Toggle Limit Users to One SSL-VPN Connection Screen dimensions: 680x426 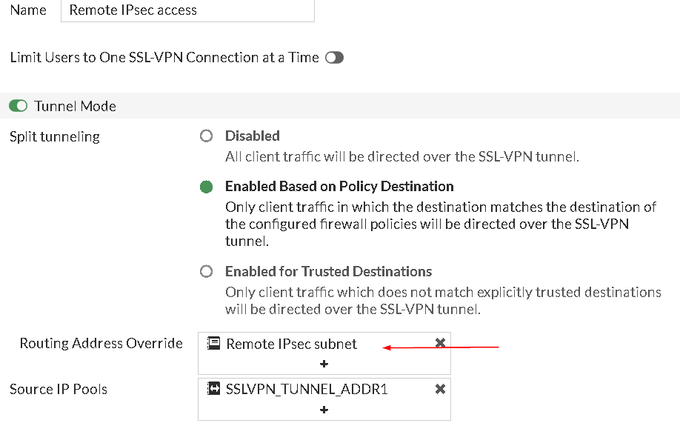[x=334, y=58]
